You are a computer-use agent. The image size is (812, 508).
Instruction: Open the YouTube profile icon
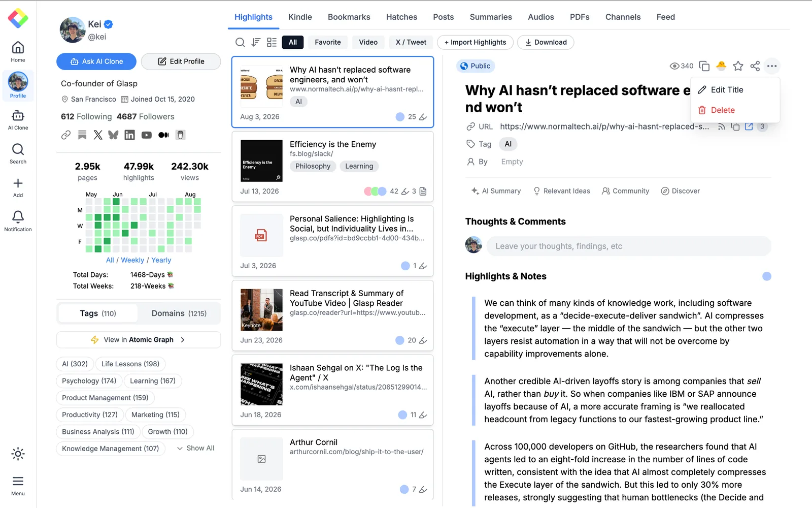[x=147, y=135]
